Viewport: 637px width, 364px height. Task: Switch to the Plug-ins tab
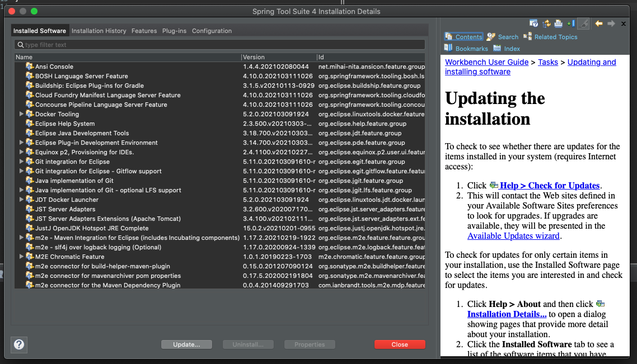(x=174, y=31)
